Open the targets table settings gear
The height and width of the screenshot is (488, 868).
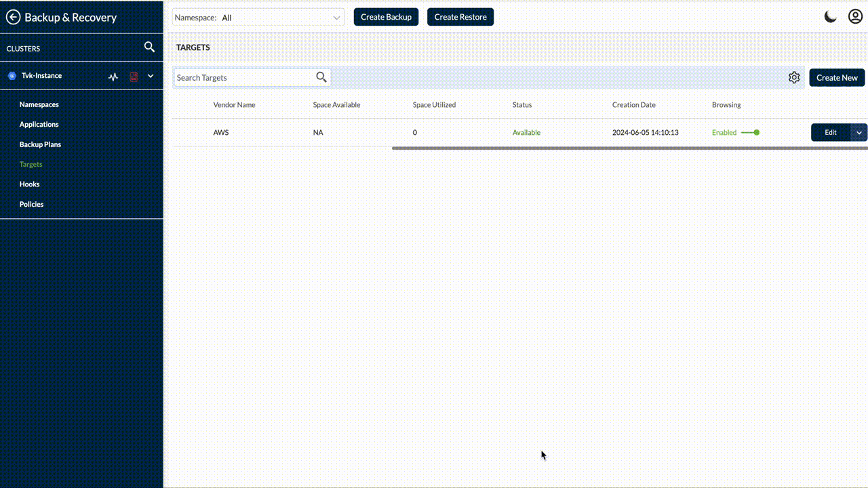(x=794, y=77)
